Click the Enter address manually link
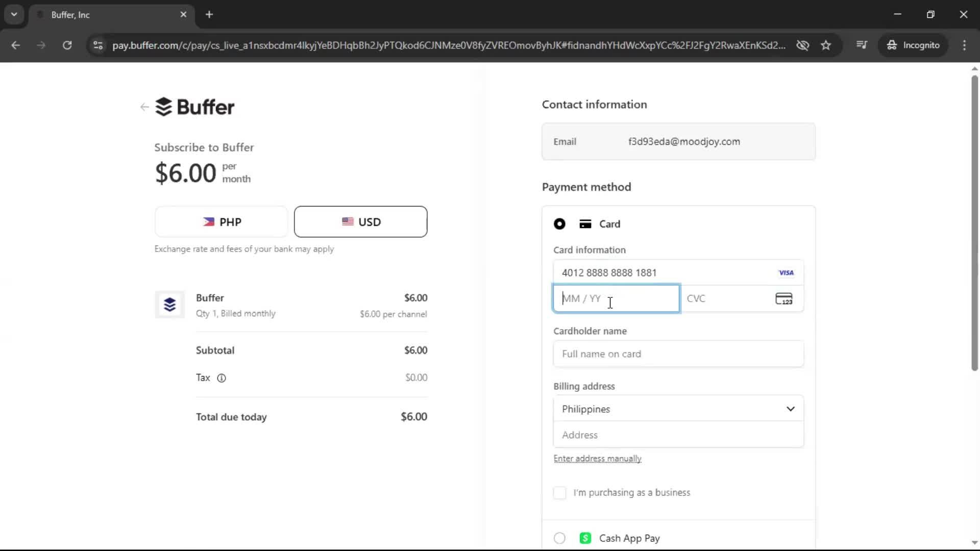 pyautogui.click(x=597, y=458)
